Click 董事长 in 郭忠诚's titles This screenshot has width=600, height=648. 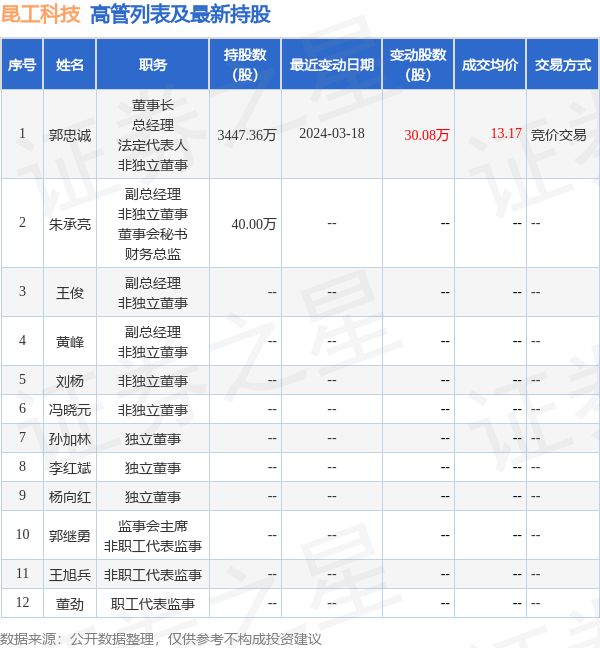153,105
